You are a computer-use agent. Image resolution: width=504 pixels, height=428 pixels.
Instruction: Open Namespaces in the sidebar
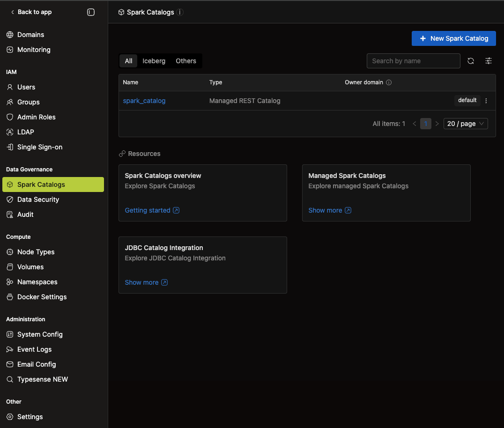[53, 282]
